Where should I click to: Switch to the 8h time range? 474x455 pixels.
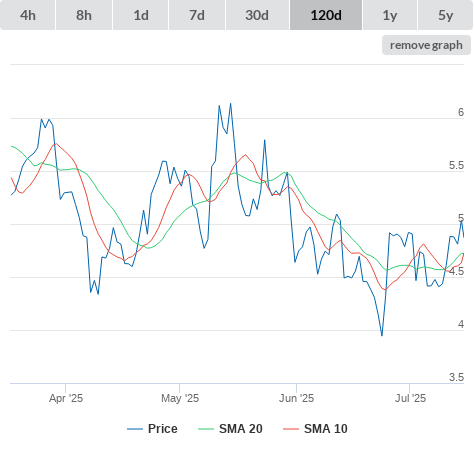(84, 15)
